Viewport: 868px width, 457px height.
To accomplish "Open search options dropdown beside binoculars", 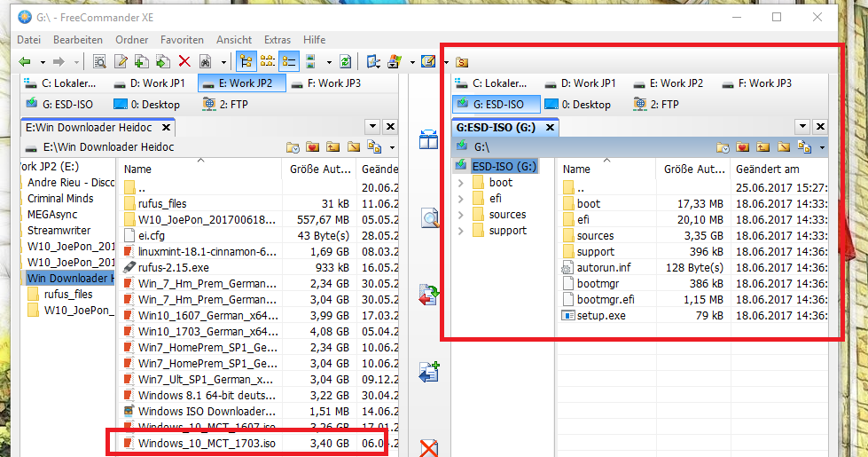I will pos(223,62).
